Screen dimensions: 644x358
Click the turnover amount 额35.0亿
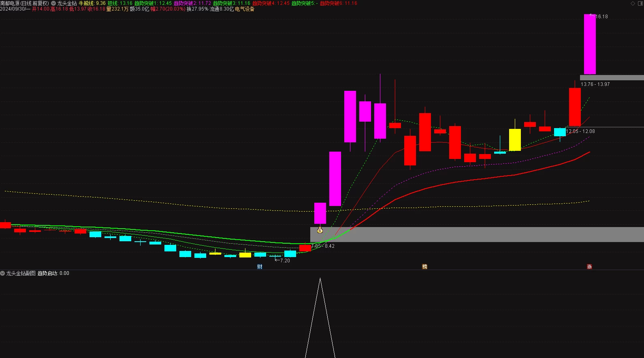139,9
